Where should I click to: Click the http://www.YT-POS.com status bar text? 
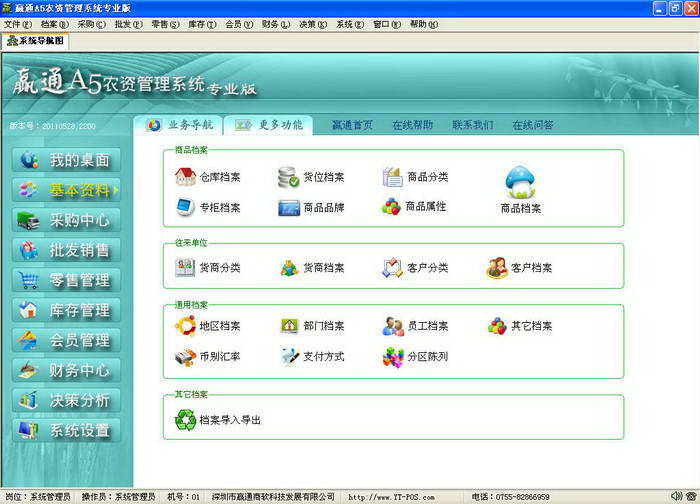(392, 497)
